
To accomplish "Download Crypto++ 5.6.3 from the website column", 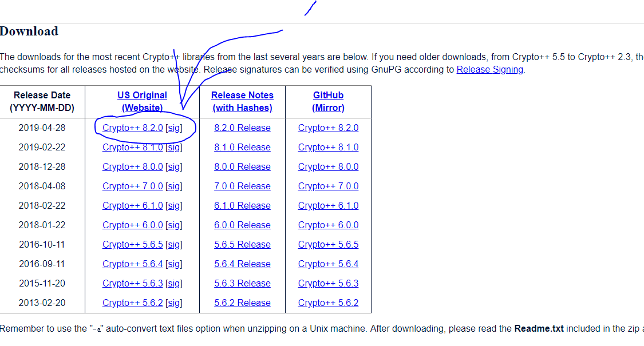I will coord(133,283).
